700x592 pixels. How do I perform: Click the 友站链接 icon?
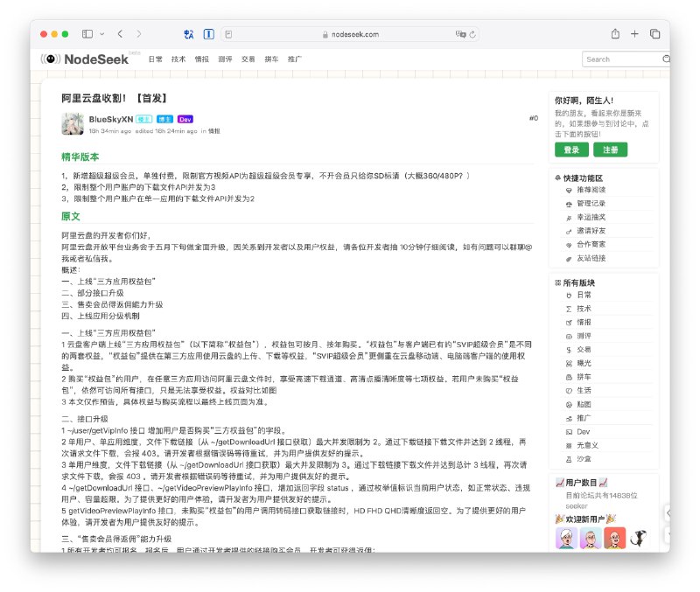[x=569, y=259]
